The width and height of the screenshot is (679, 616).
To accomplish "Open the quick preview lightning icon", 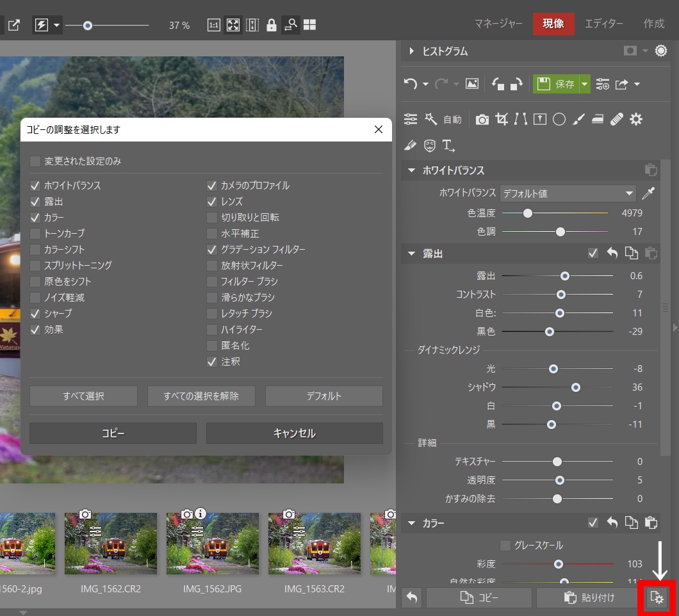I will 42,25.
